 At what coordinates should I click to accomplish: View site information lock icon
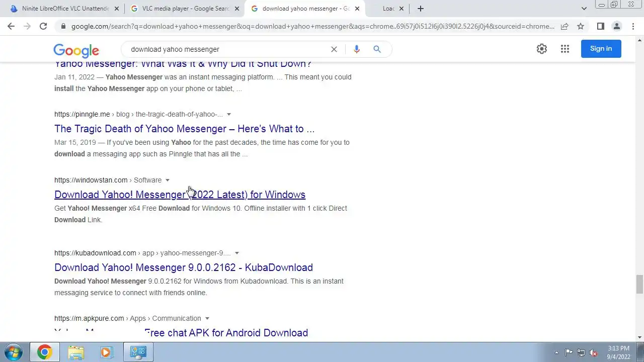(x=63, y=26)
